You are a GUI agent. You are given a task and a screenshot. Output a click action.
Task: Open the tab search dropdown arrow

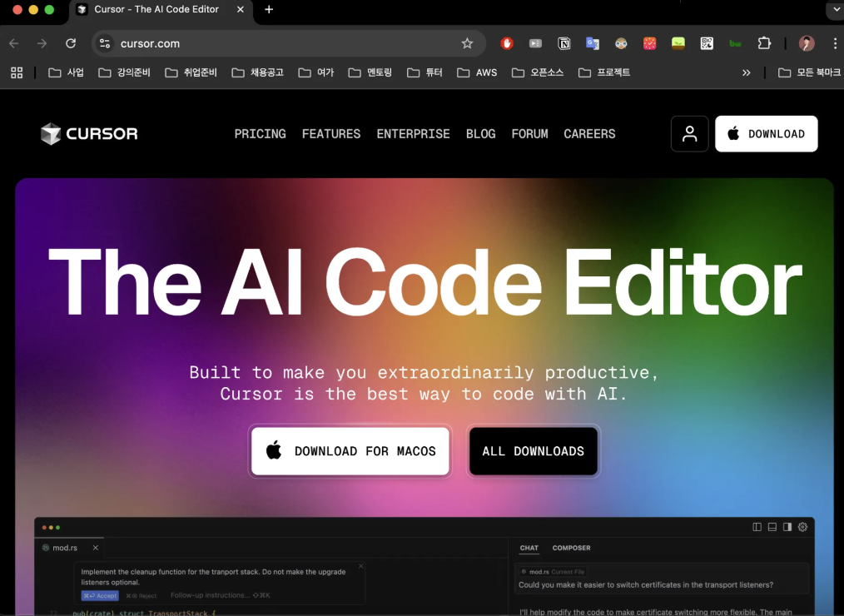(x=835, y=10)
